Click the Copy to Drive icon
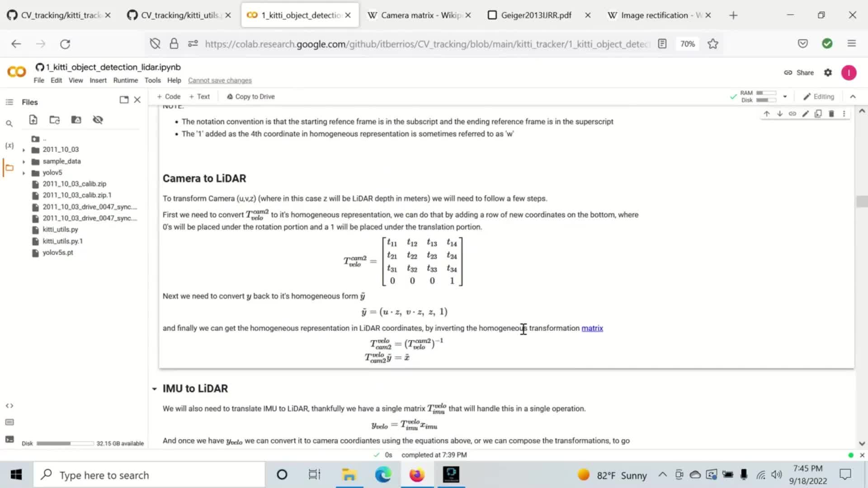Image resolution: width=868 pixels, height=488 pixels. point(229,97)
